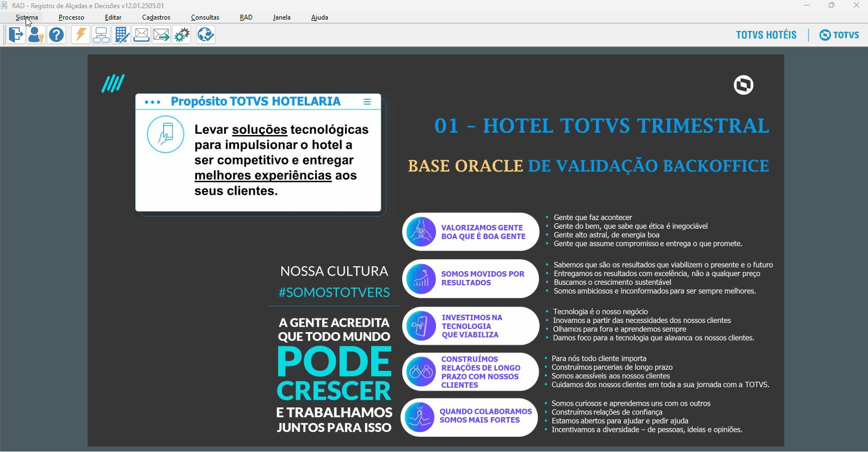Click "INVESTIMOS NA TECNOLOGIA QUE VIABILIZA" pill
This screenshot has width=868, height=452.
pyautogui.click(x=471, y=326)
